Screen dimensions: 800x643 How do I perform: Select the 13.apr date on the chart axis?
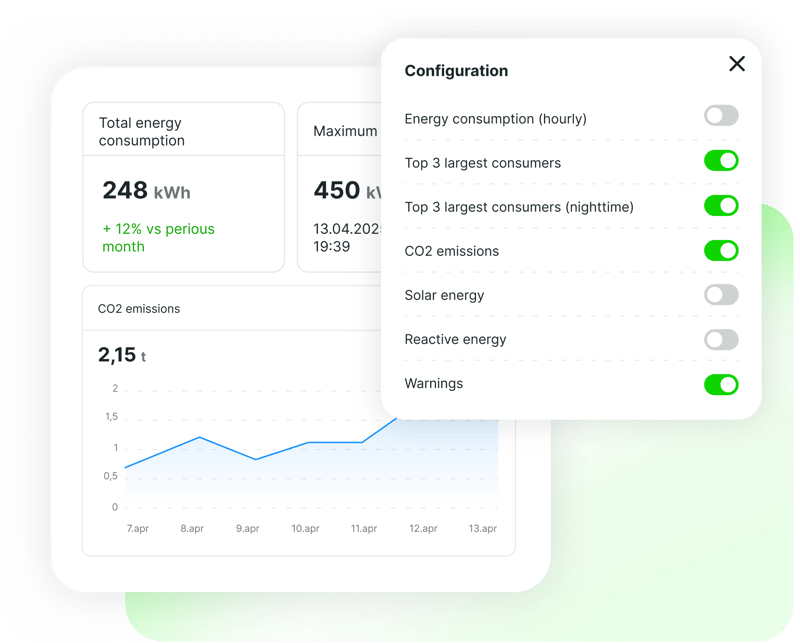[x=482, y=528]
